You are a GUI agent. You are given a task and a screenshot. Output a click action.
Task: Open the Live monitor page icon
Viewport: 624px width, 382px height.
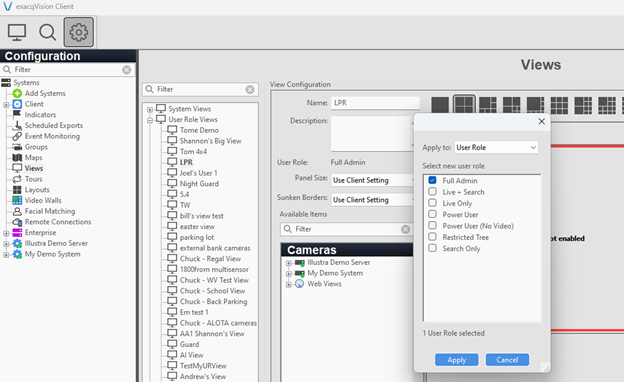coord(17,32)
